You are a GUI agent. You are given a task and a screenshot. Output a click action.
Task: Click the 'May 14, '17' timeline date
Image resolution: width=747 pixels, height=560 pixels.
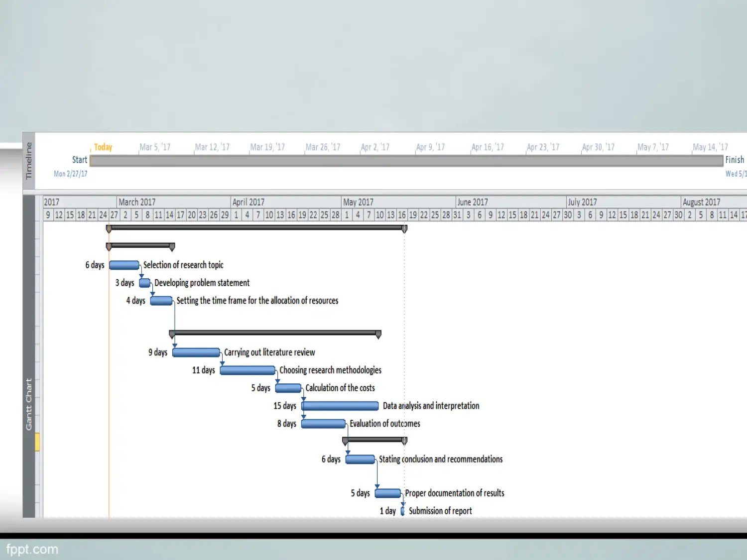click(710, 147)
